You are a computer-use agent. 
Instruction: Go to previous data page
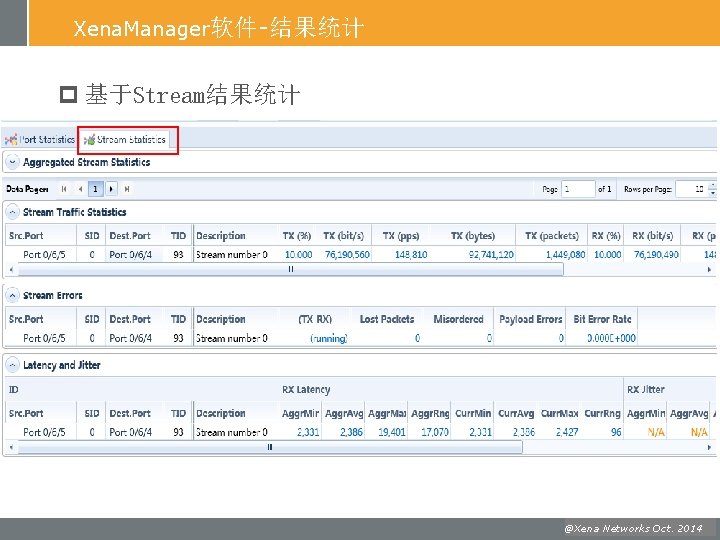click(80, 189)
